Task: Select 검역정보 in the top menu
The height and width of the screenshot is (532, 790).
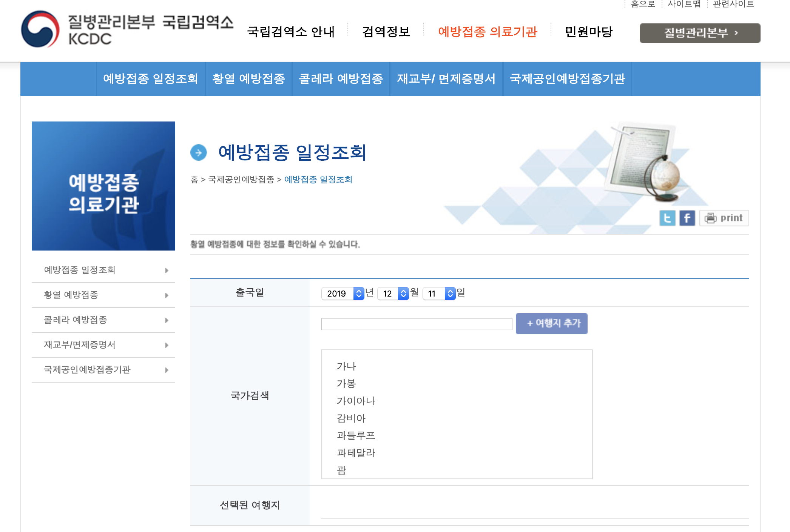Action: [x=386, y=32]
